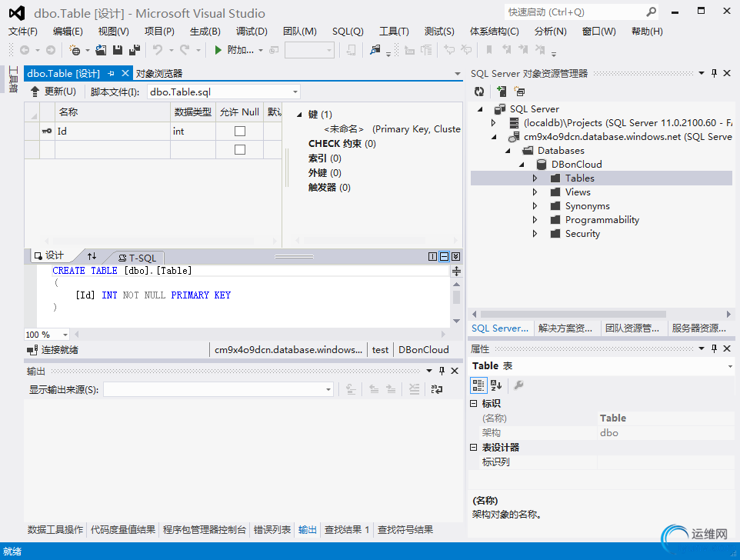Viewport: 740px width, 560px height.
Task: Switch to the 程序包管理器控制台 tab
Action: (205, 529)
